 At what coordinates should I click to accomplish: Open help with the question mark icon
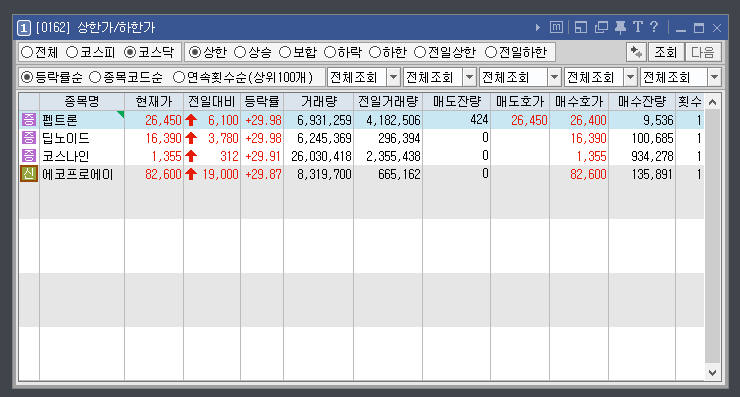654,27
